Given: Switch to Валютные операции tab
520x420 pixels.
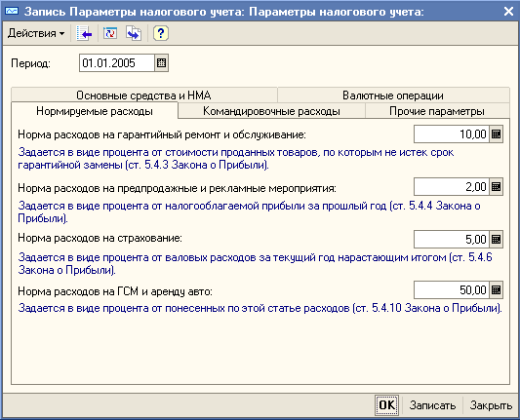Looking at the screenshot, I should (x=393, y=95).
